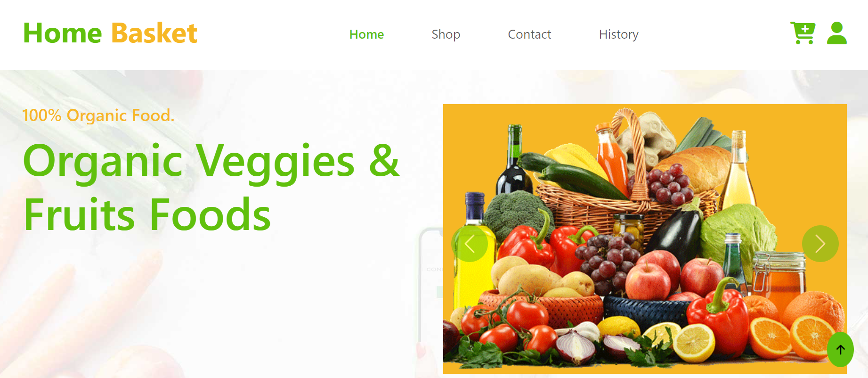Click the back-to-top arrow button
868x378 pixels.
tap(841, 349)
